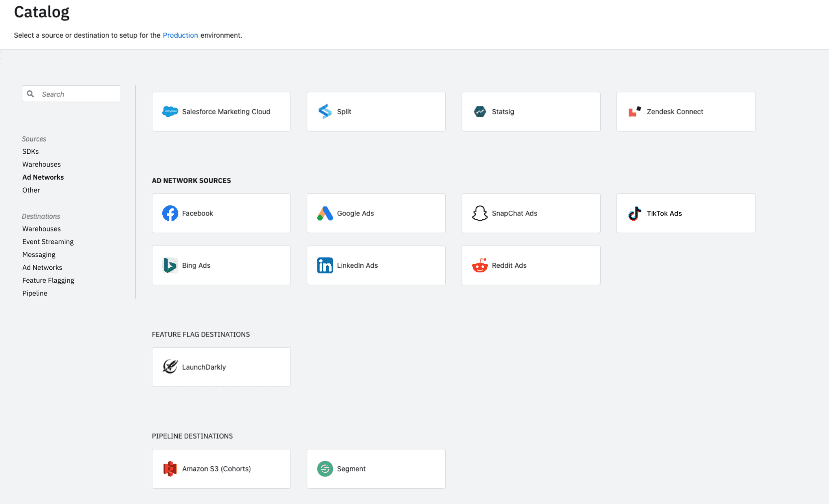Viewport: 829px width, 504px height.
Task: Switch to the Warehouses sources category
Action: 41,164
